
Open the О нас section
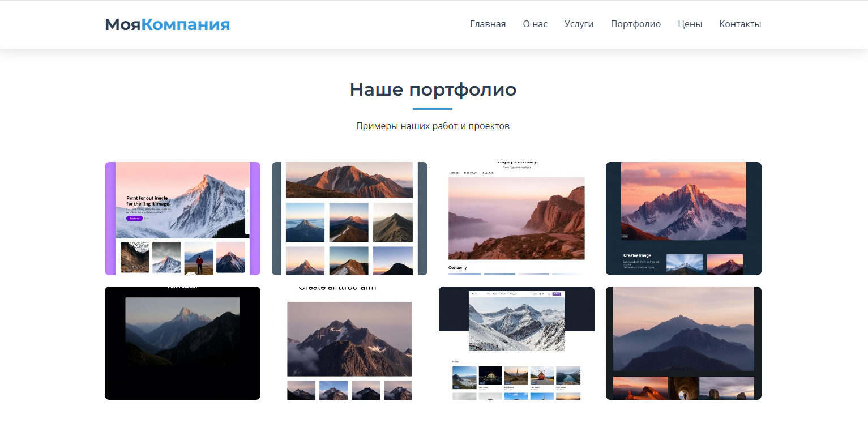[535, 24]
